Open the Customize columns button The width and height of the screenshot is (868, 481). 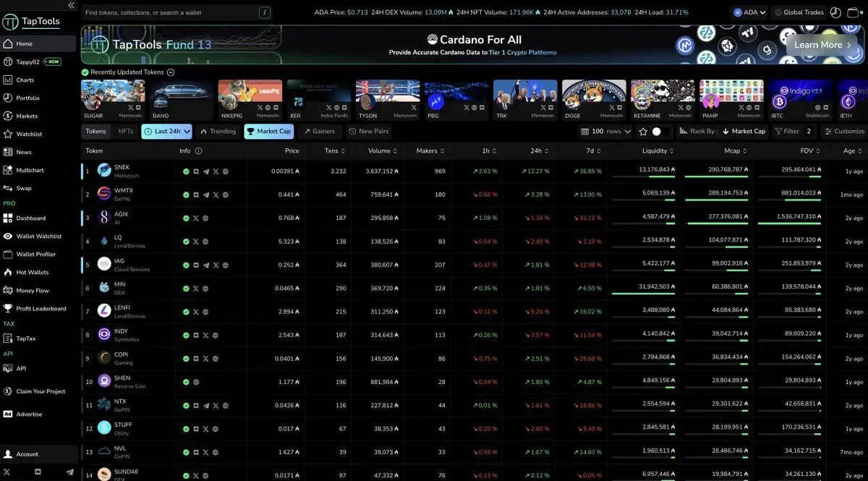tap(844, 132)
